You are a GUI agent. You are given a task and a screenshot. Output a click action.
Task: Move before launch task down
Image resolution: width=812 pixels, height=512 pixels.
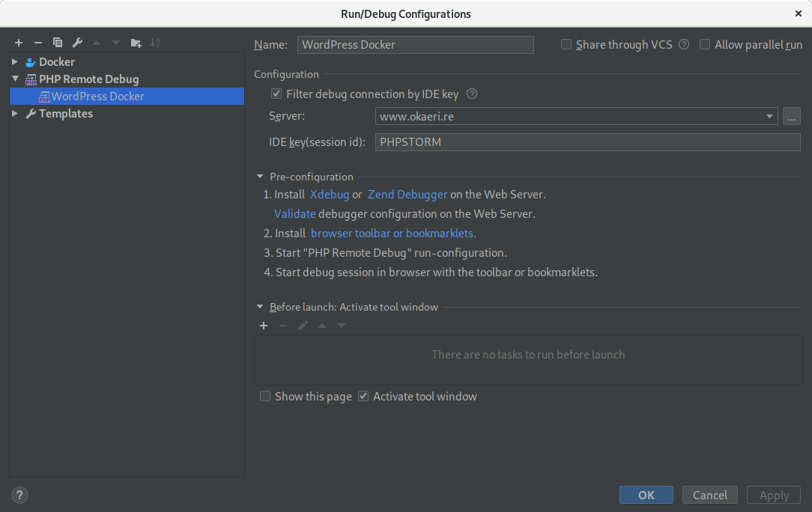click(x=342, y=326)
